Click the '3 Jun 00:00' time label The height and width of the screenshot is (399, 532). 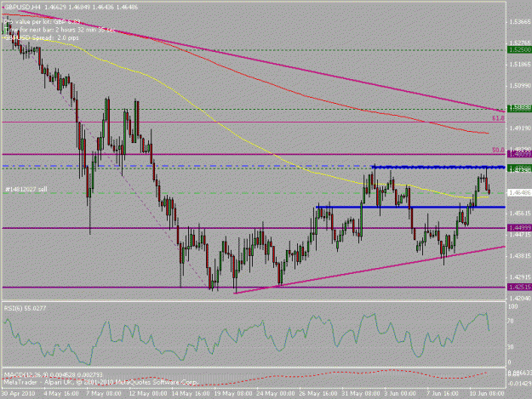tap(400, 393)
